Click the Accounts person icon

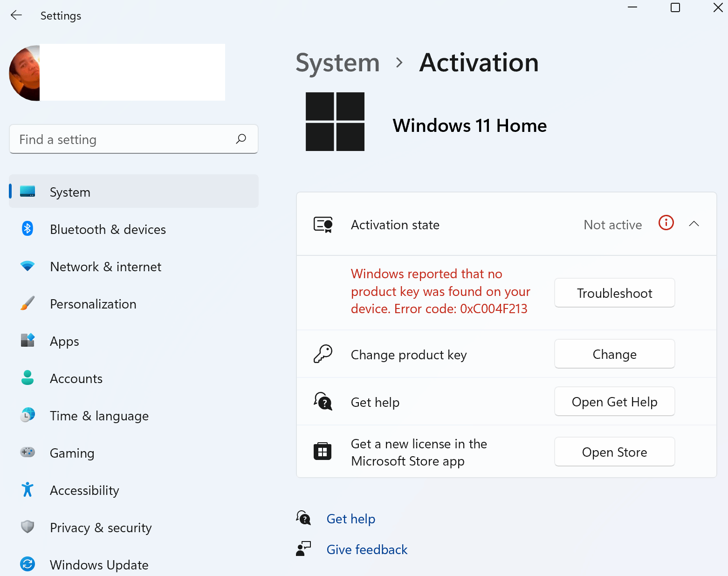[27, 378]
